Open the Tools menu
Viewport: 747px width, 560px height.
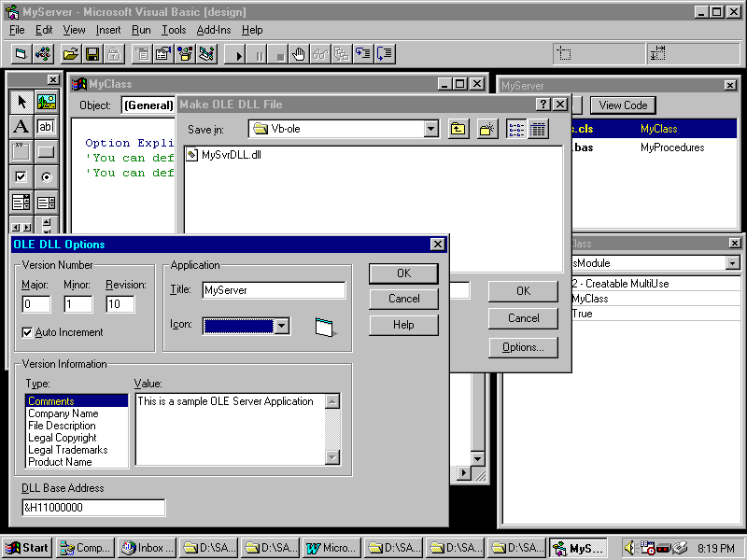(174, 30)
